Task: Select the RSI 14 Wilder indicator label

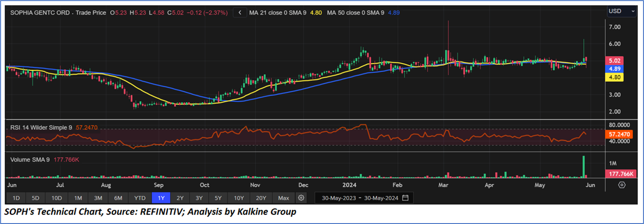Action: tap(42, 127)
